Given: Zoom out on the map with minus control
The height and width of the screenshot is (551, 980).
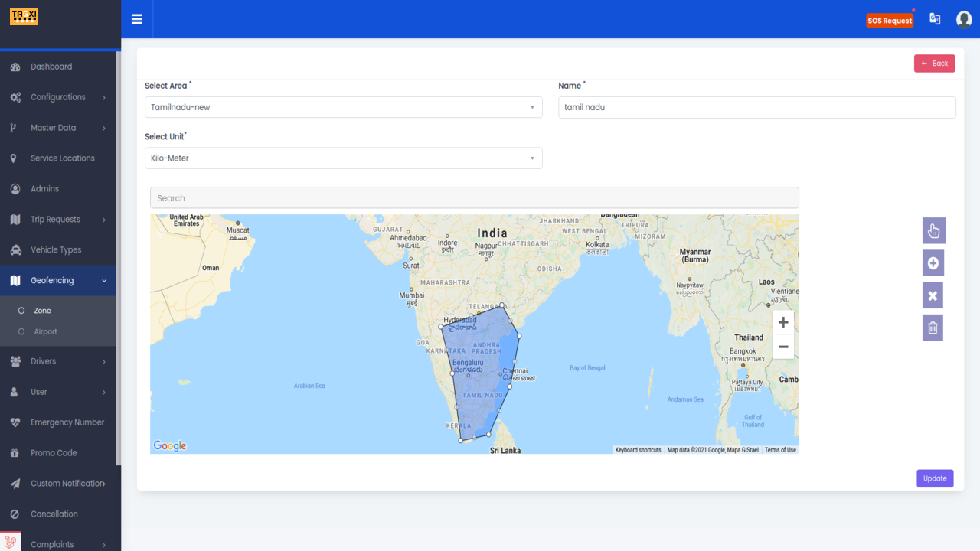Looking at the screenshot, I should pyautogui.click(x=782, y=346).
